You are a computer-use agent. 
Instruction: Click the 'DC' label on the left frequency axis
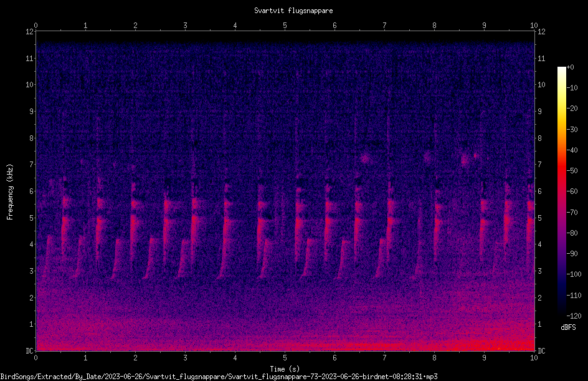(29, 351)
